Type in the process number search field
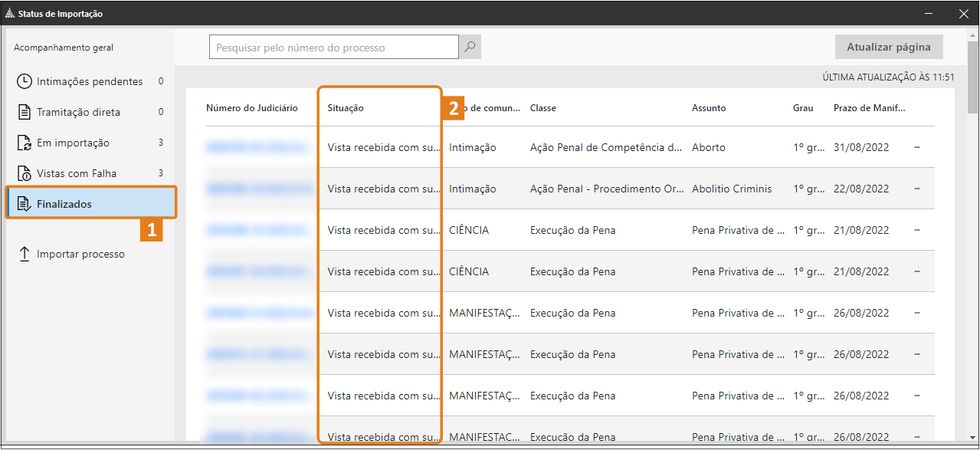The width and height of the screenshot is (980, 450). [x=333, y=48]
